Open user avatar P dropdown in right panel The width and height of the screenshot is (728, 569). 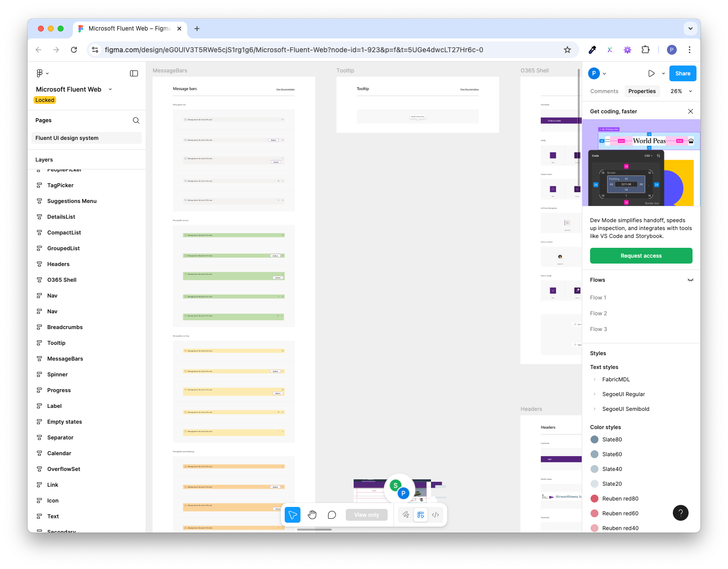597,73
